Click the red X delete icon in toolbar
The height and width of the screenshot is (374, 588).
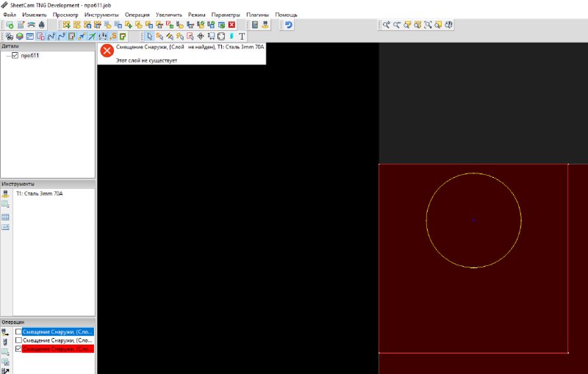pyautogui.click(x=232, y=25)
